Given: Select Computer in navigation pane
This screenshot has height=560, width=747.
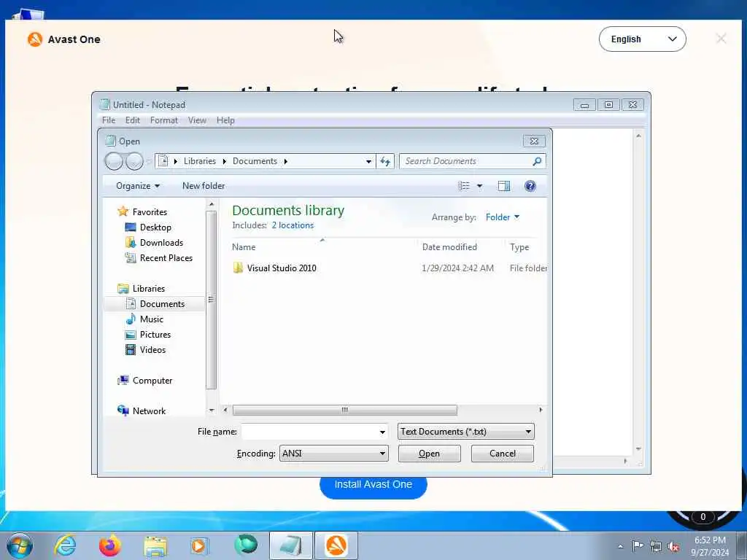Looking at the screenshot, I should [152, 381].
